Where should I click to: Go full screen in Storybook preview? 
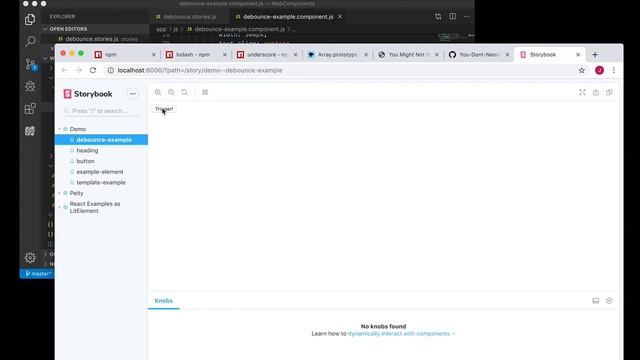click(x=582, y=92)
